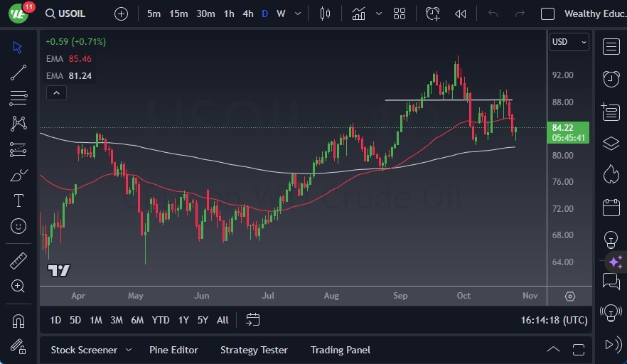
Task: Set range to YTD
Action: (x=161, y=320)
